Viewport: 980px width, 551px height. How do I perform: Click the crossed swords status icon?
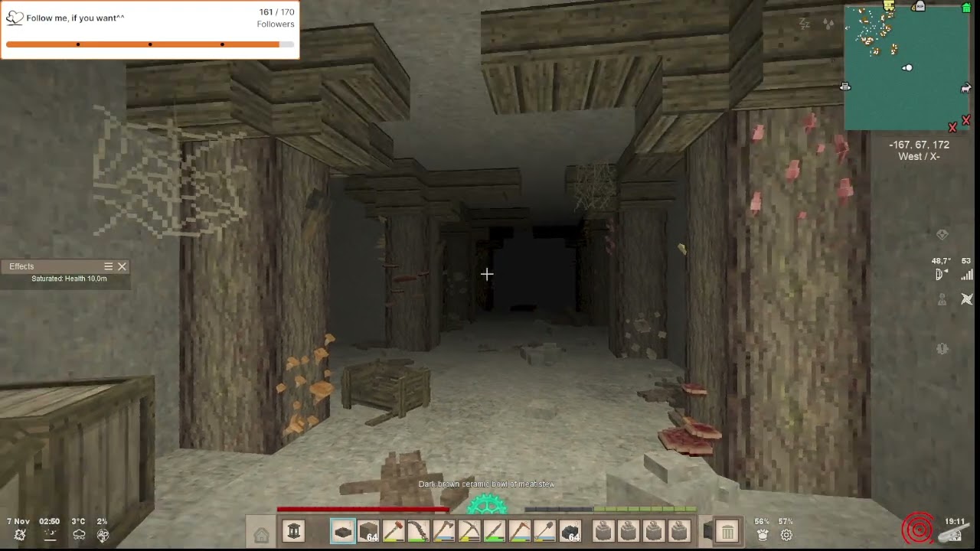[x=966, y=299]
